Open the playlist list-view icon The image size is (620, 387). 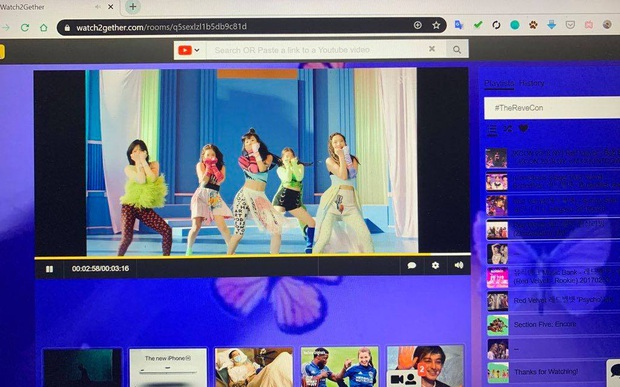pyautogui.click(x=492, y=130)
